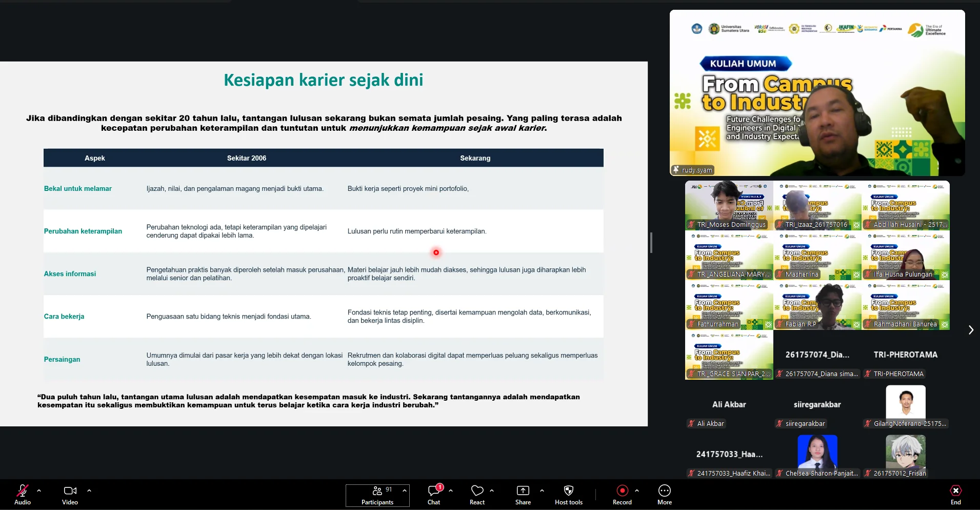Image resolution: width=980 pixels, height=510 pixels.
Task: Click slide heading 'Kesiapan karier sejak dini'
Action: pyautogui.click(x=324, y=80)
